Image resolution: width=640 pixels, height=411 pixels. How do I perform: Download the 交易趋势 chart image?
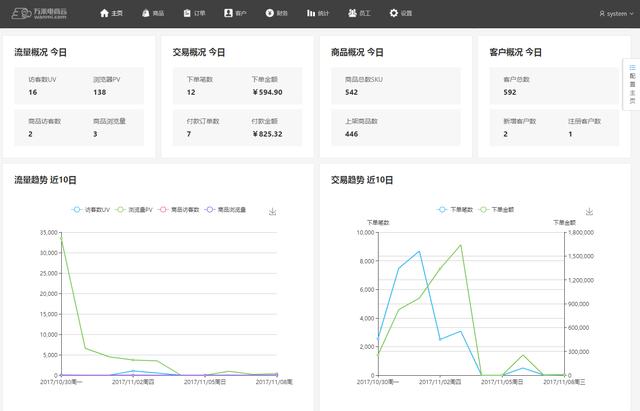coord(589,212)
